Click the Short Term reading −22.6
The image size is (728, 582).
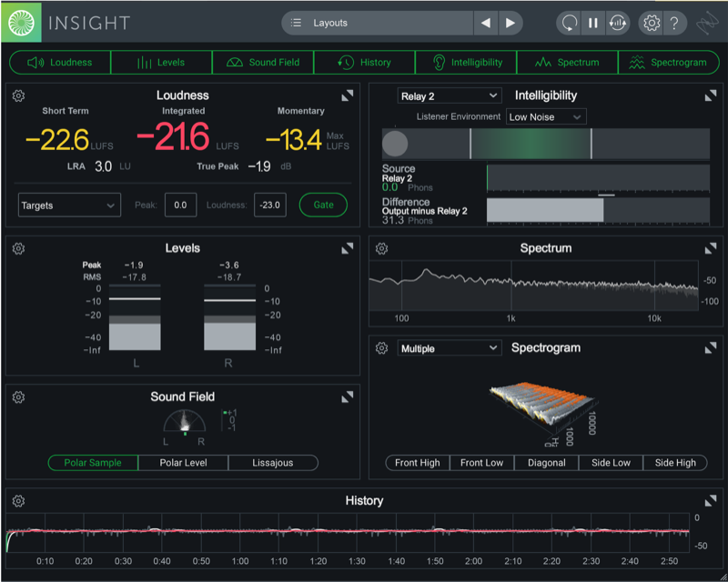[57, 139]
